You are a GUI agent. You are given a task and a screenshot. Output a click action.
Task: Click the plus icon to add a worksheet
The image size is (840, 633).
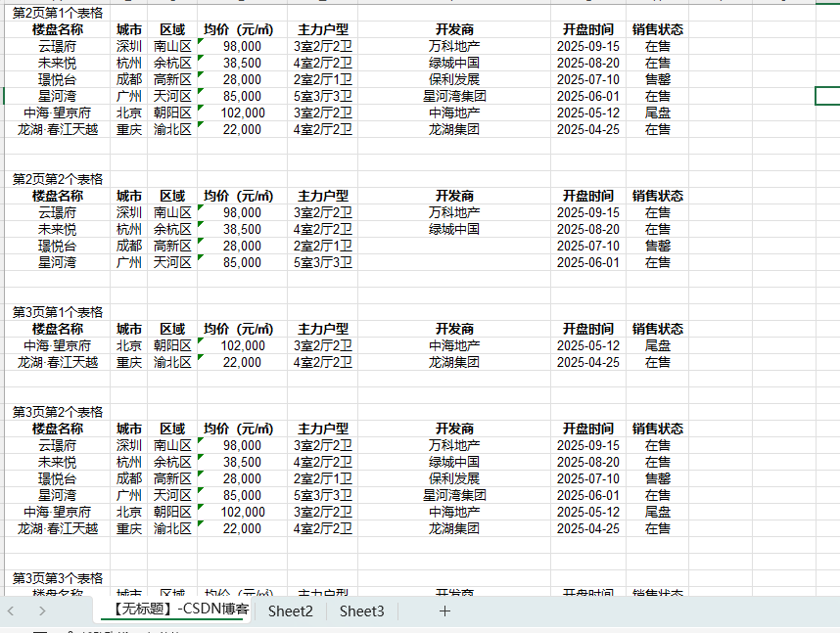point(444,610)
